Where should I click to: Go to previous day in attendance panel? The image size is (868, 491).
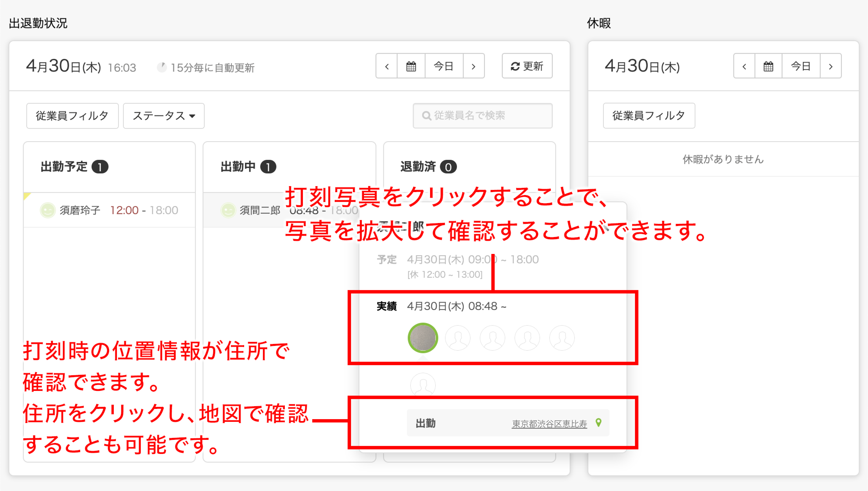tap(387, 66)
